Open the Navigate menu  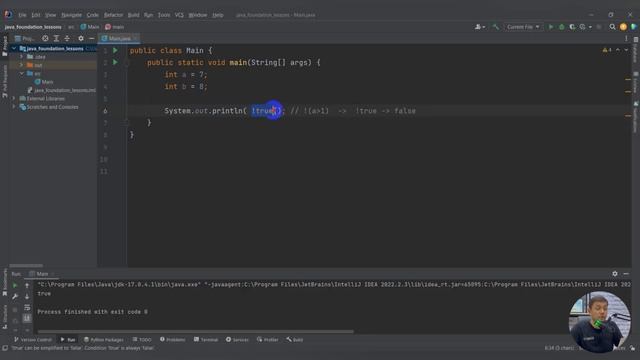click(71, 15)
